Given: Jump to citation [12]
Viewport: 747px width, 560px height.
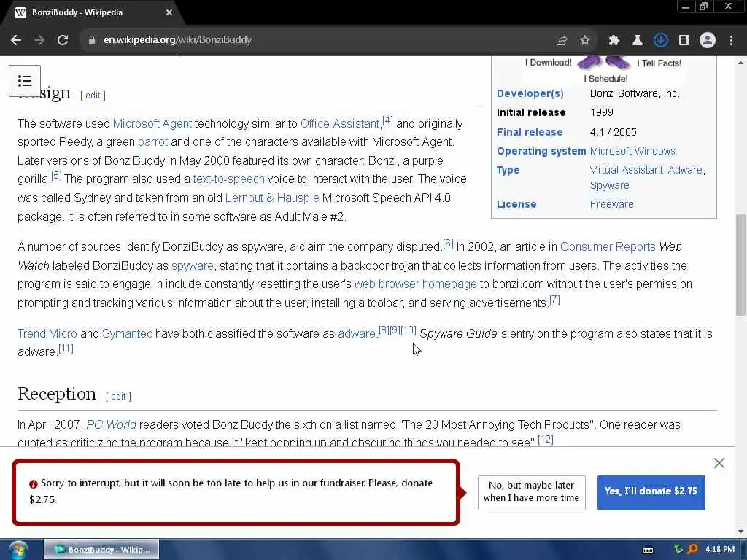Looking at the screenshot, I should (546, 440).
